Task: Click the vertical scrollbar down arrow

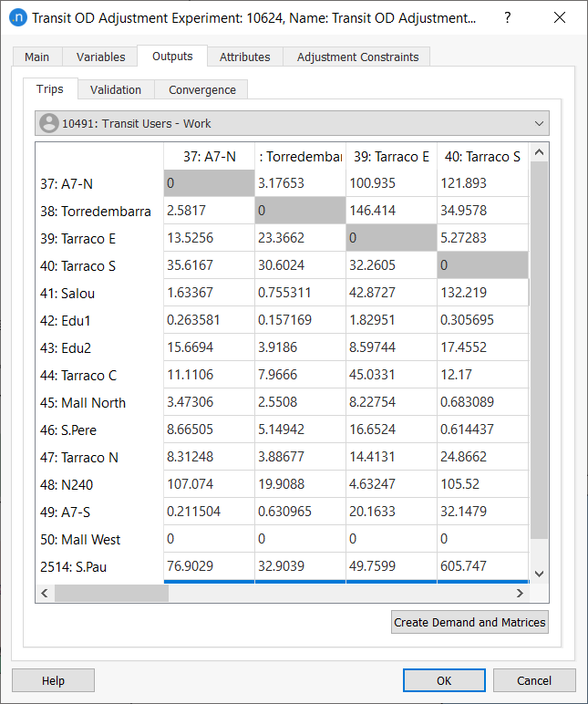Action: point(539,574)
